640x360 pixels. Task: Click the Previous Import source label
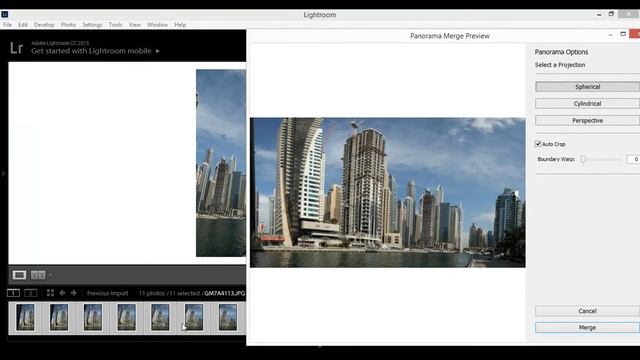107,293
